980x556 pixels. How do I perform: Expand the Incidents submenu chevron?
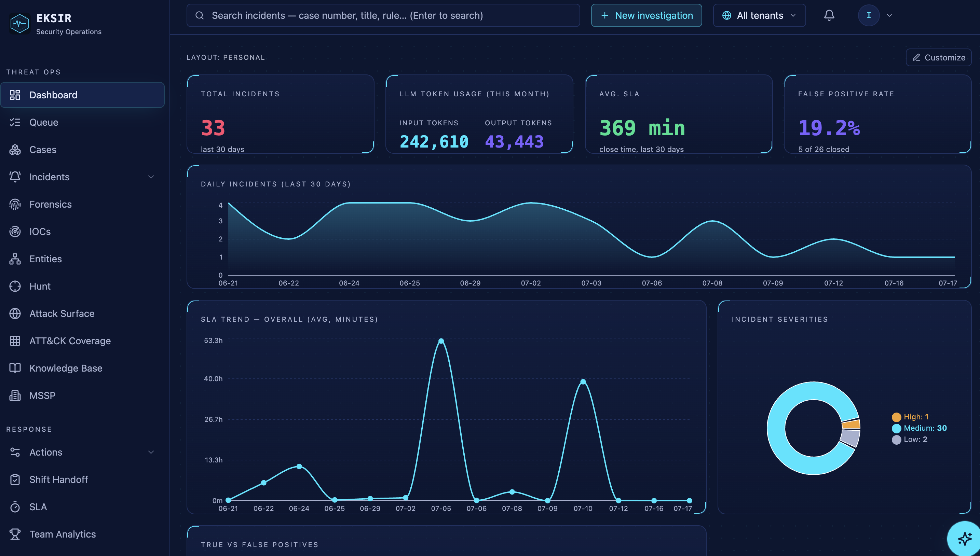[151, 177]
